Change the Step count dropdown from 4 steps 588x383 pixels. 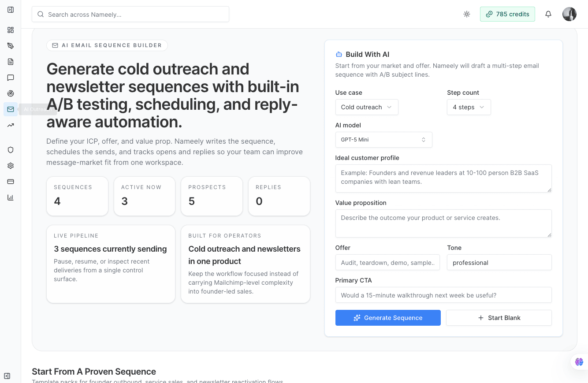(x=469, y=107)
